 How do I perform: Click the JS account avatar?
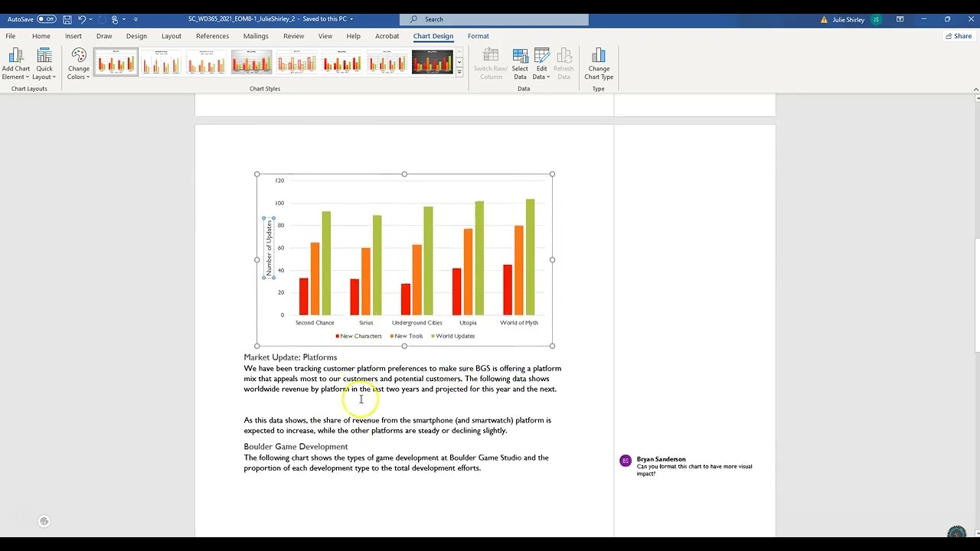[x=877, y=19]
